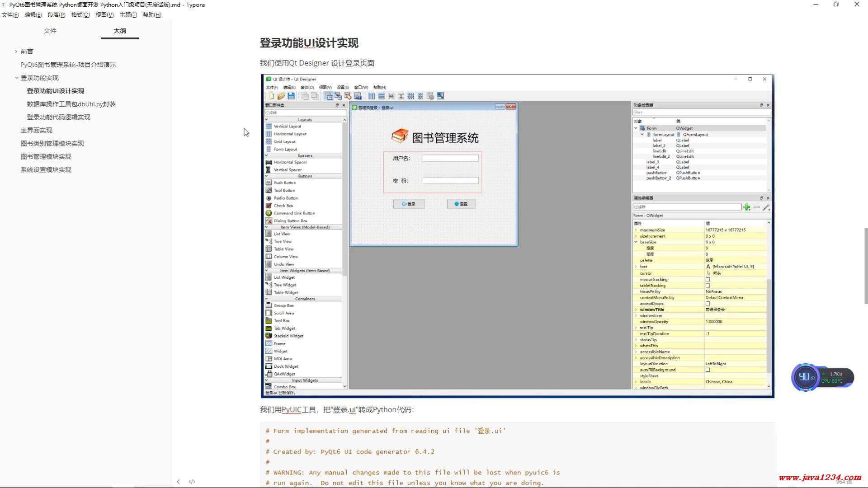Click New form icon in Qt Designer screenshot
The image size is (868, 488).
click(x=271, y=96)
